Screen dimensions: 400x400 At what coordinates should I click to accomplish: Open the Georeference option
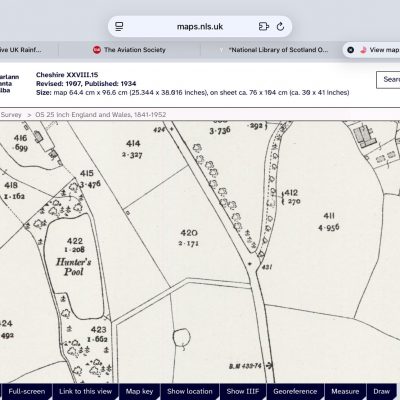click(x=295, y=392)
